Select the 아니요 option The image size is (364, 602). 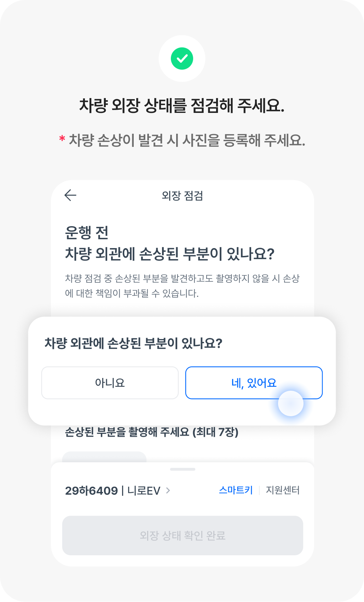[110, 383]
